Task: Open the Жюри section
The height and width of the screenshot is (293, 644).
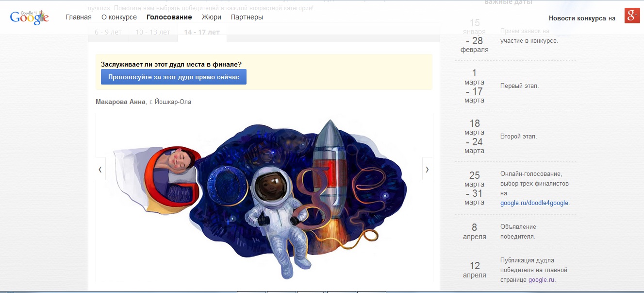Action: (211, 17)
